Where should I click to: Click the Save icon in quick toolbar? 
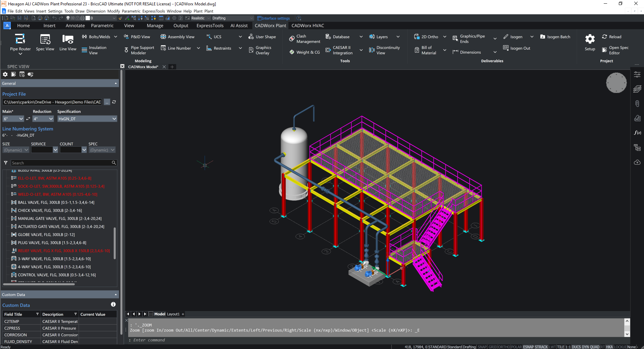19,18
